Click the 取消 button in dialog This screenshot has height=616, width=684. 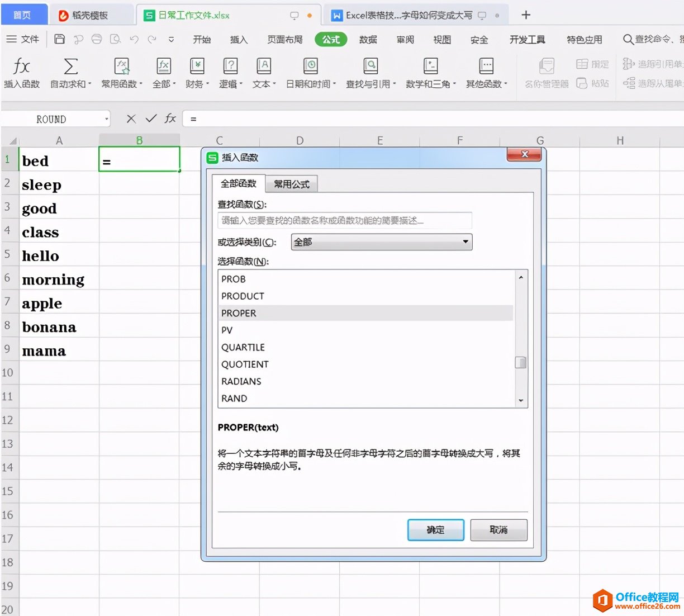click(x=498, y=530)
